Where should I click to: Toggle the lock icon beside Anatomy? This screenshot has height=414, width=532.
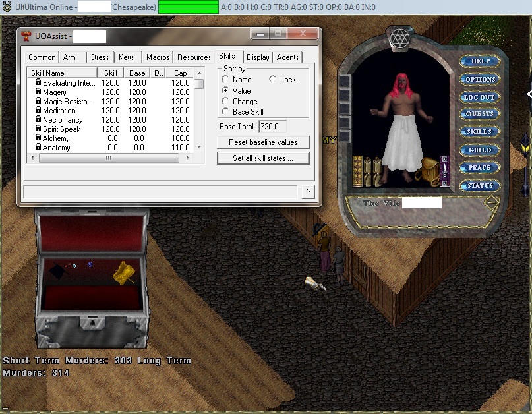(x=38, y=146)
